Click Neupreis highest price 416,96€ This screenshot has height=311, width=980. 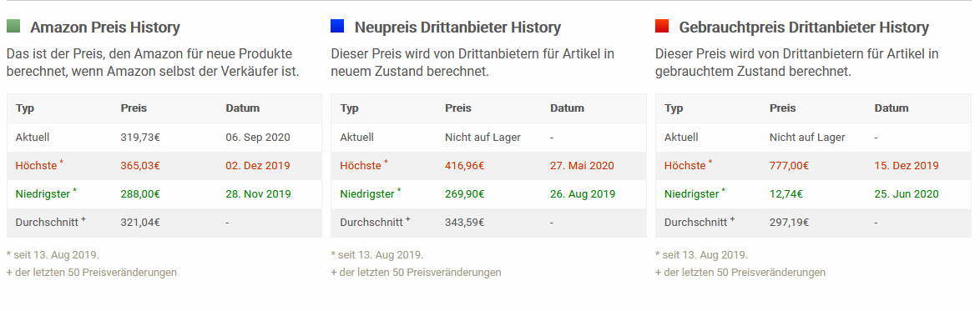[464, 166]
